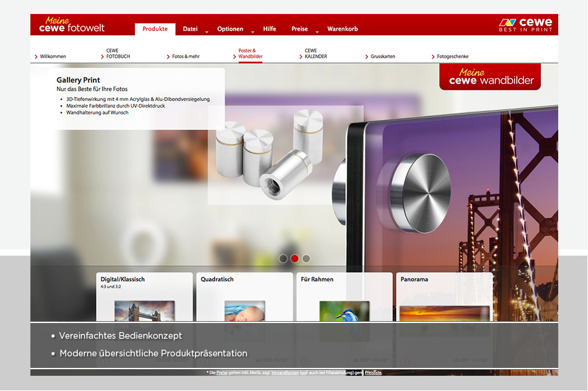The height and width of the screenshot is (391, 588).
Task: Open the Quadratisch product card
Action: coord(245,297)
